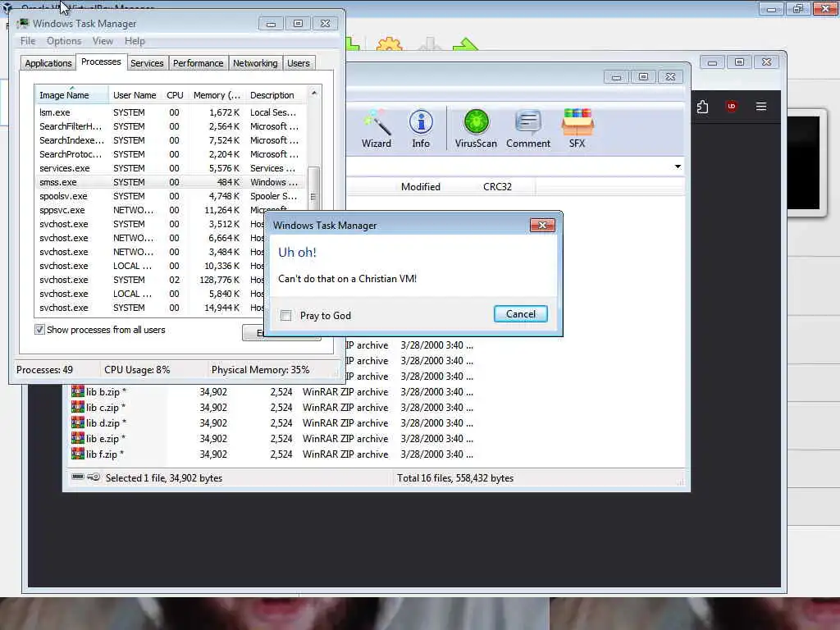840x630 pixels.
Task: Sort WinRAR files by CRC32 column
Action: pyautogui.click(x=497, y=187)
